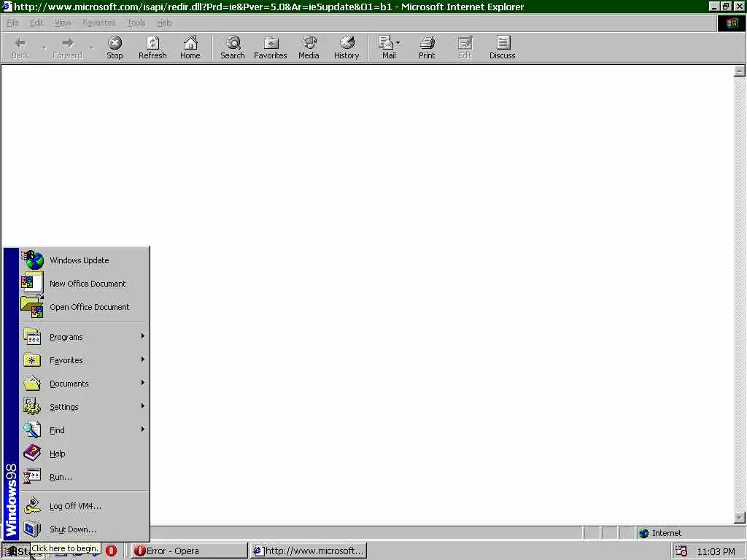The width and height of the screenshot is (747, 560).
Task: Open the Discuss toolbar
Action: click(x=502, y=47)
